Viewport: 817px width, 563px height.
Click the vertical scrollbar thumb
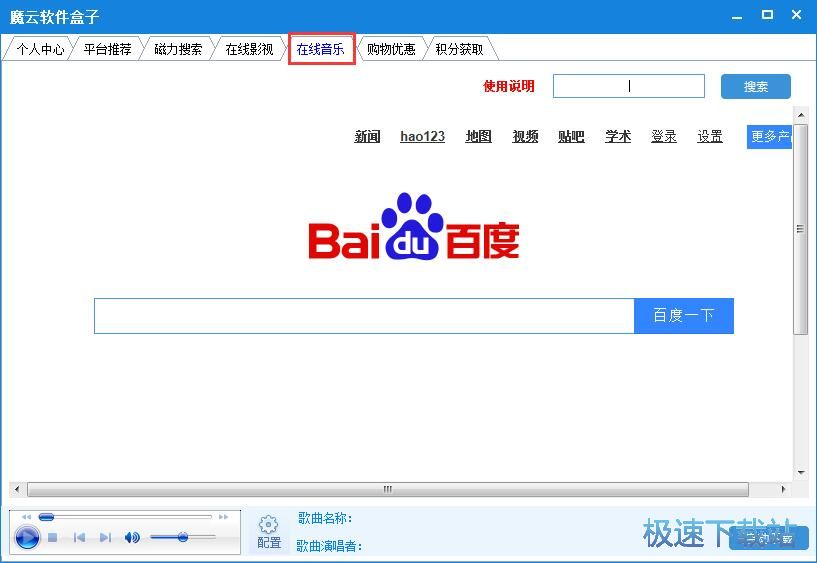pos(800,229)
